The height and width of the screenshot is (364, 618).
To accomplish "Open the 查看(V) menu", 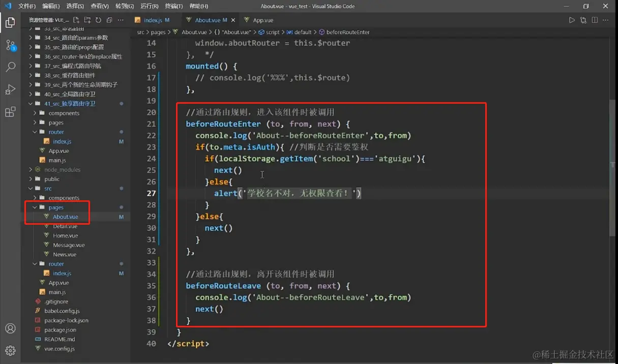I will coord(99,6).
